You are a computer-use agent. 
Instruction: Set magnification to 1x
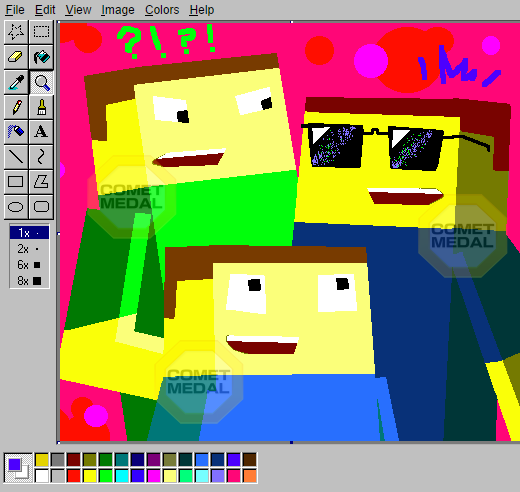tap(29, 233)
